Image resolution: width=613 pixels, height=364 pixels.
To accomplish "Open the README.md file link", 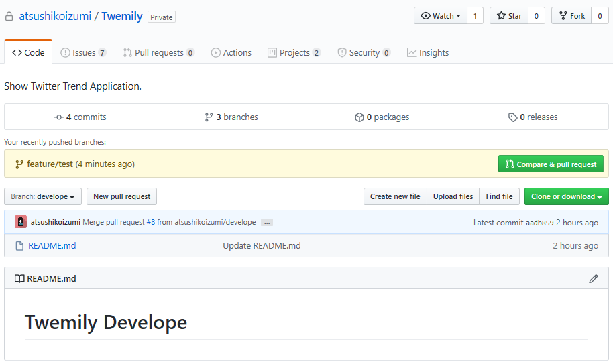I will coord(52,246).
